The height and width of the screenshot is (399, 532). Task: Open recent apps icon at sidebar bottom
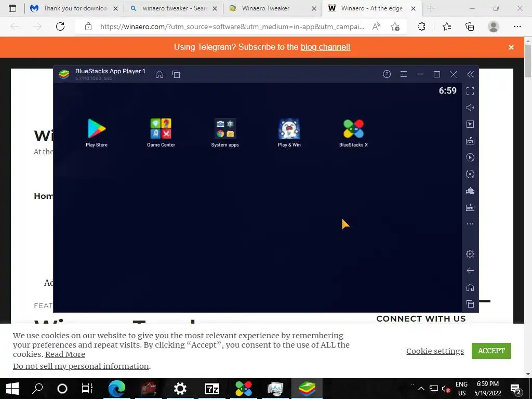(x=470, y=304)
